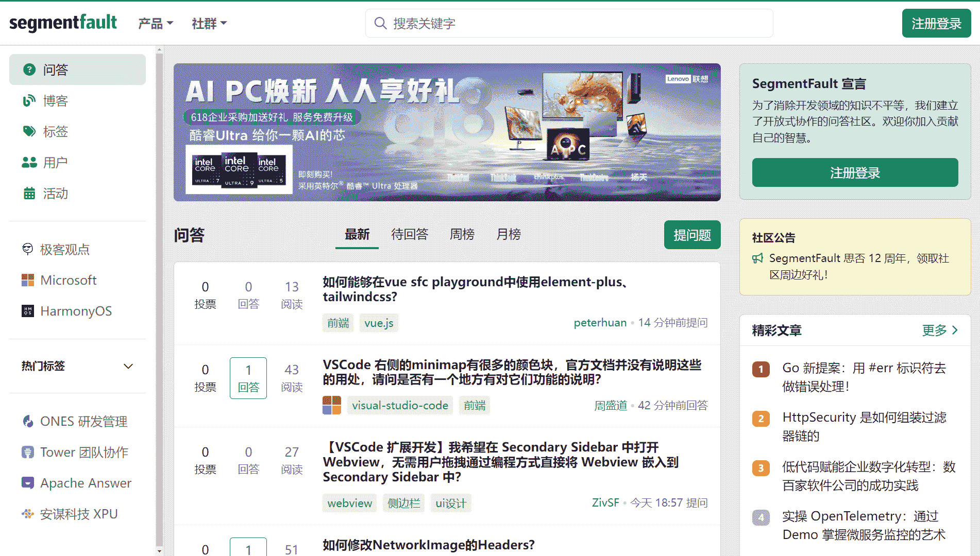
Task: Open the 产品 dropdown menu
Action: coord(156,24)
